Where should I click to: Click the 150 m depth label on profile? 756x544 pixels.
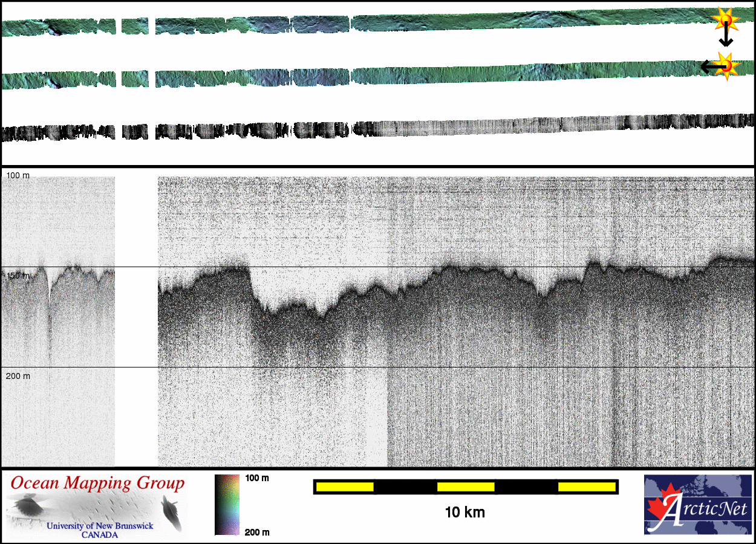click(18, 276)
